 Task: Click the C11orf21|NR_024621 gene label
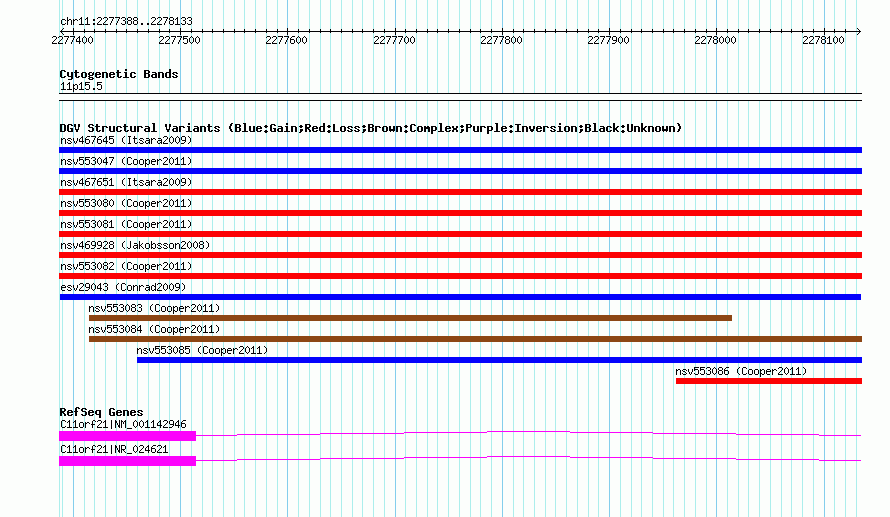[x=114, y=449]
